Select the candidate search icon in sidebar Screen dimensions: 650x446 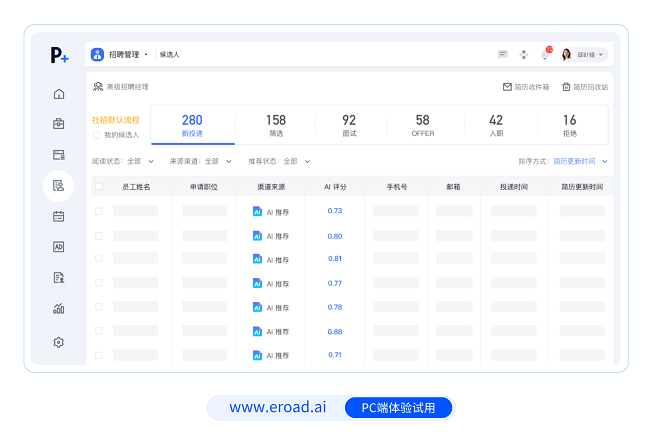(58, 185)
